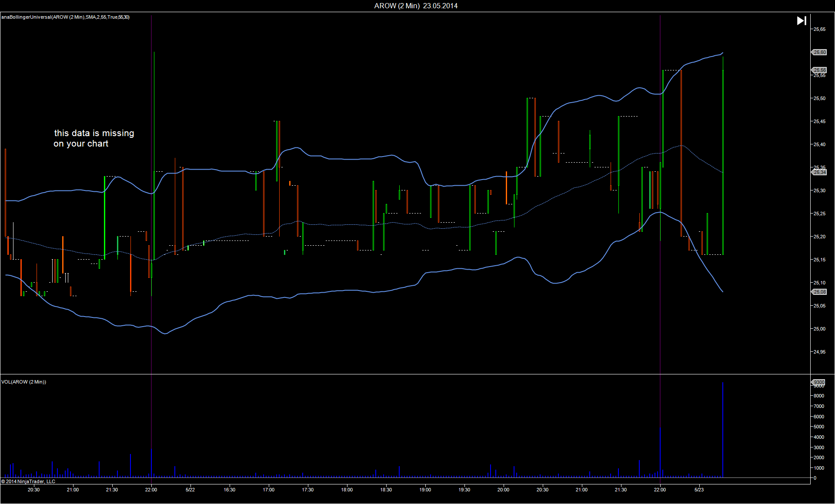
Task: Click the 6000 volume axis label
Action: pos(818,417)
